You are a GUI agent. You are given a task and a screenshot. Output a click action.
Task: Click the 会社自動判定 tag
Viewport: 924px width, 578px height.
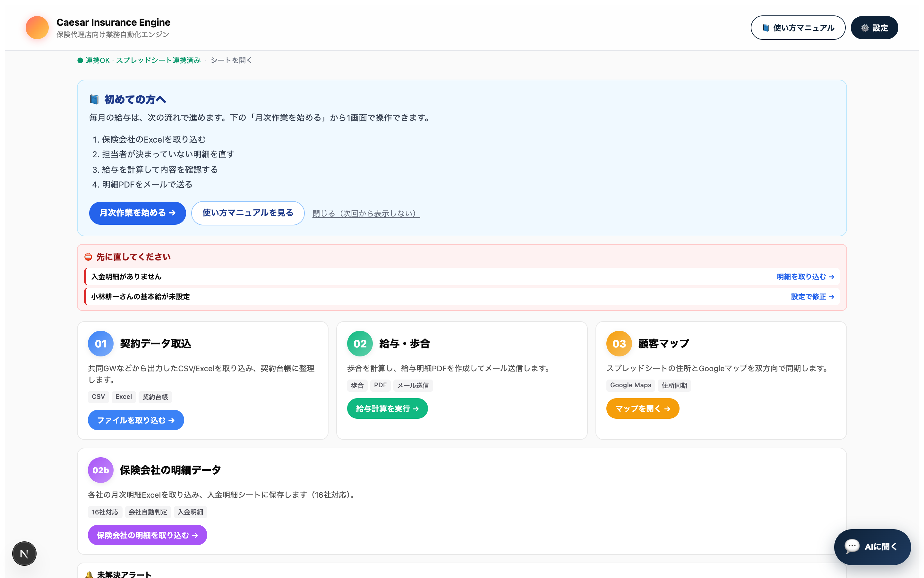coord(148,512)
